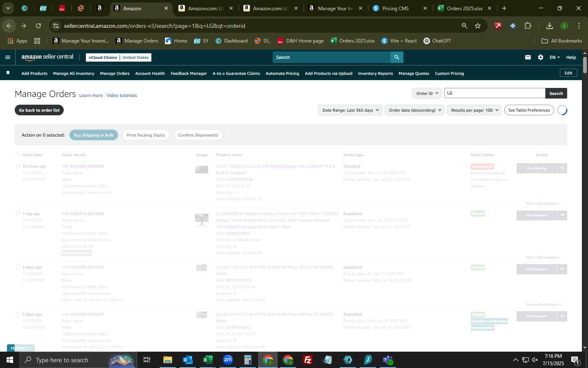The width and height of the screenshot is (588, 368).
Task: Click Set Table Preferences button
Action: coord(529,110)
